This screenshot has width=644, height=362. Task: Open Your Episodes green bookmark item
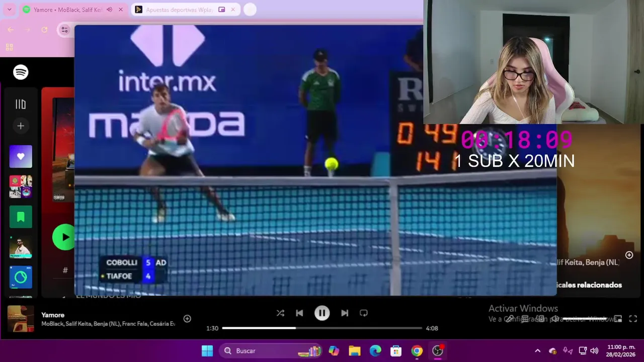click(21, 217)
